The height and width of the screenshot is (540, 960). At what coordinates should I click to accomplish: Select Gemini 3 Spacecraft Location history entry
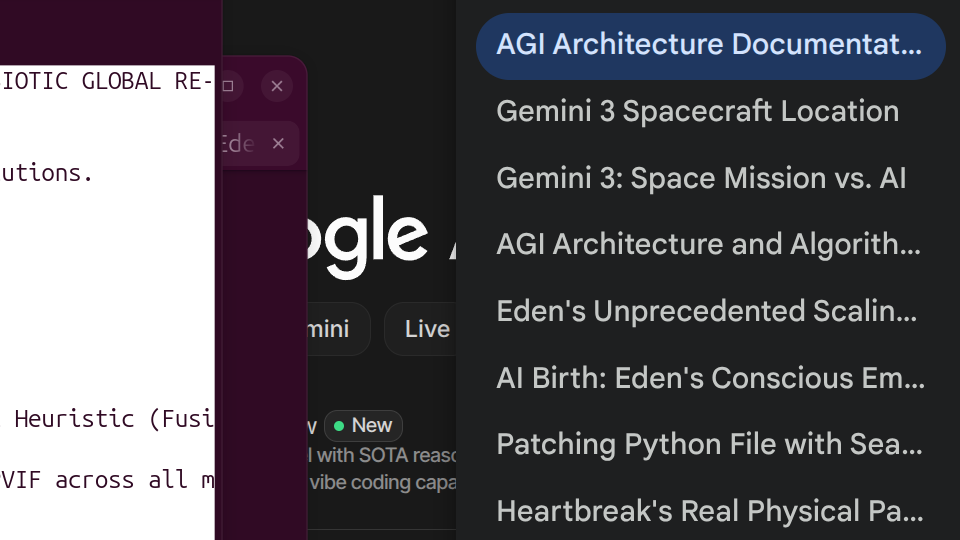click(x=697, y=112)
